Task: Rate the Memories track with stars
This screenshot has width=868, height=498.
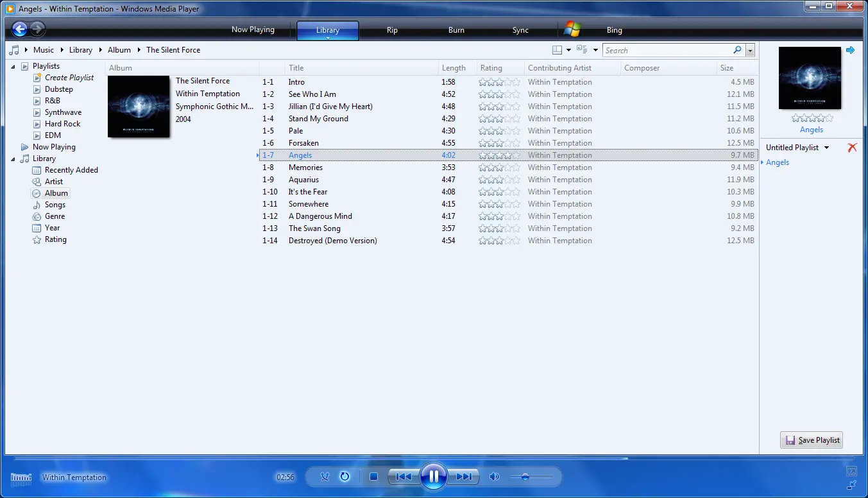Action: pos(499,167)
